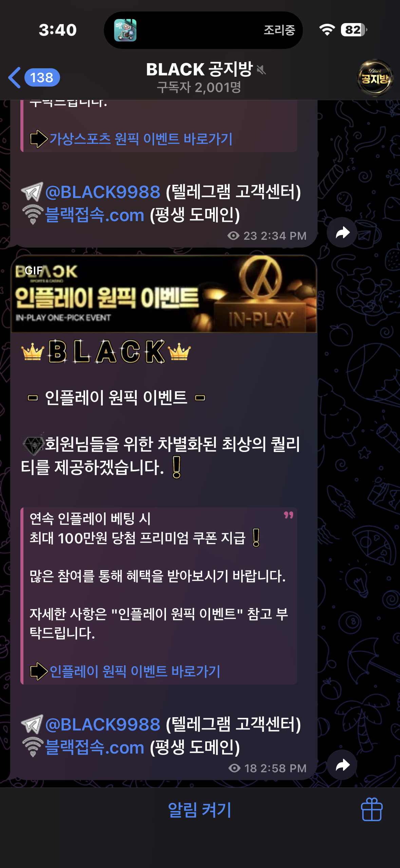Tap the view count eye on 2:58 PM message
Viewport: 400px width, 868px height.
[x=234, y=768]
